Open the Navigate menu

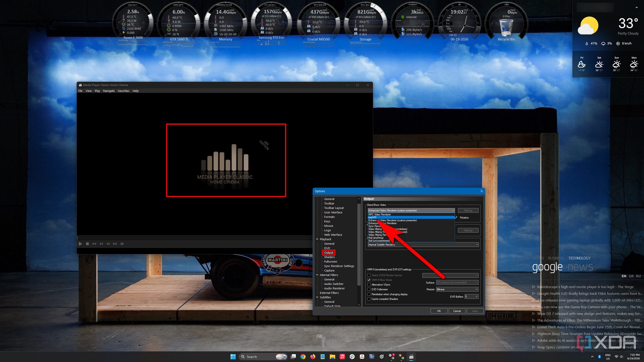pyautogui.click(x=109, y=91)
